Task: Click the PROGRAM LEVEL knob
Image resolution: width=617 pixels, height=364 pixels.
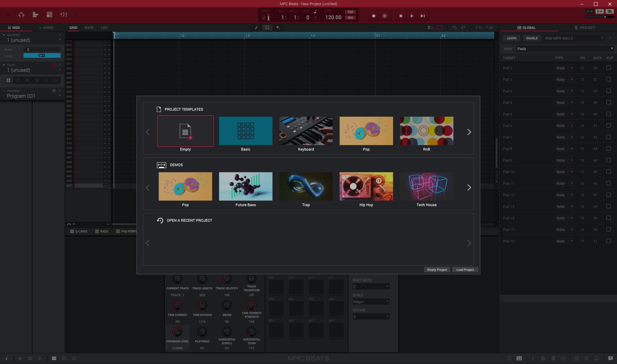Action: 177,332
